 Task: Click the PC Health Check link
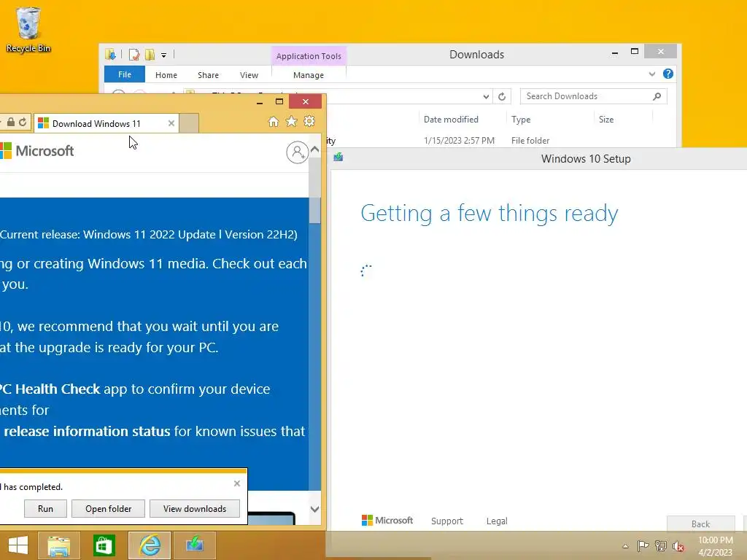click(x=50, y=389)
